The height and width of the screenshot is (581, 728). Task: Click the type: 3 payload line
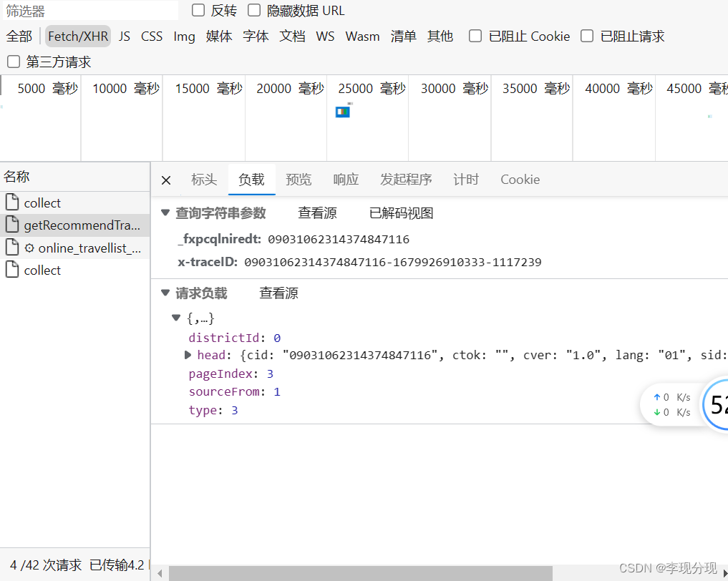[x=213, y=411]
